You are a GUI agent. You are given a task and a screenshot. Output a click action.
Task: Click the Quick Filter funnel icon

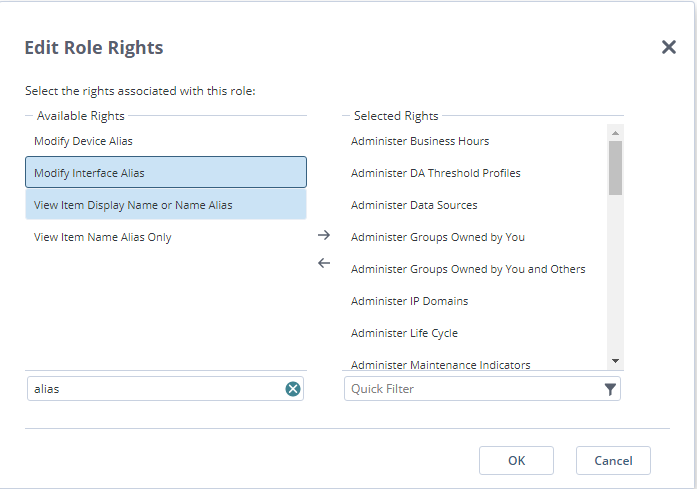(610, 389)
